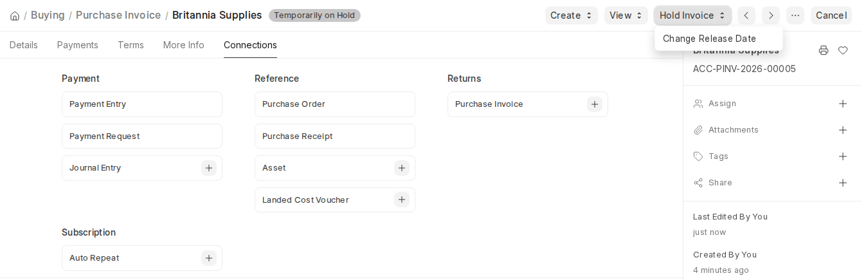Create Auto Repeat using plus icon
Viewport: 868px width, 280px height.
point(209,258)
